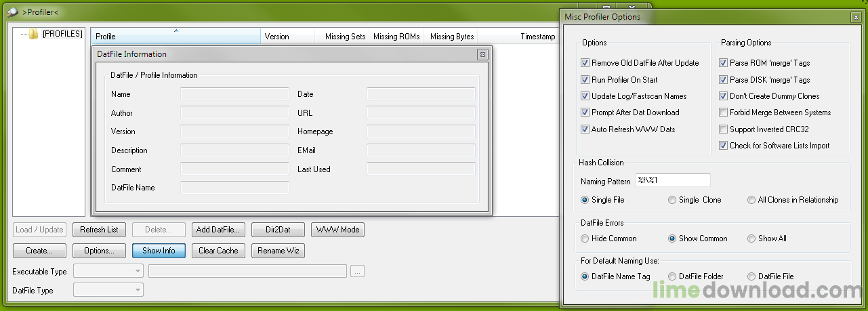Toggle Check for Software Lists Import
Viewport: 868px width, 311px height.
coord(724,146)
